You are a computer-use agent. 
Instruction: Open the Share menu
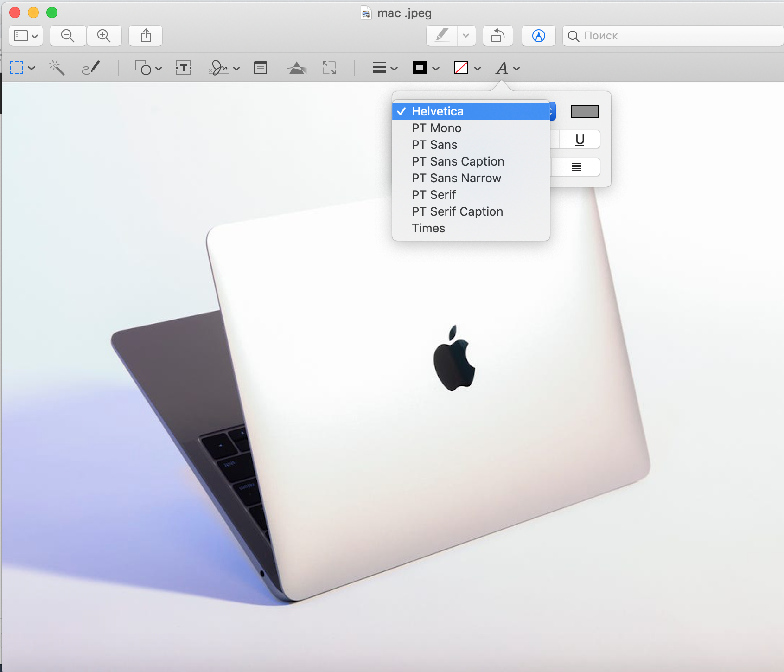146,36
